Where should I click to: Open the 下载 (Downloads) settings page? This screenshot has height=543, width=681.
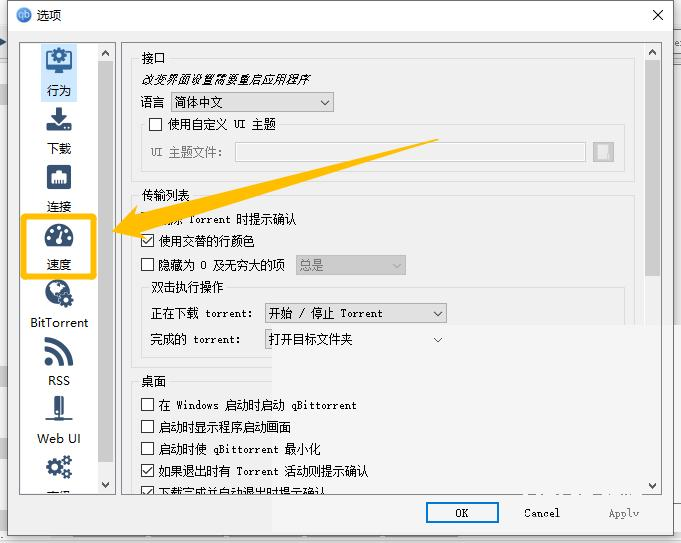coord(59,131)
